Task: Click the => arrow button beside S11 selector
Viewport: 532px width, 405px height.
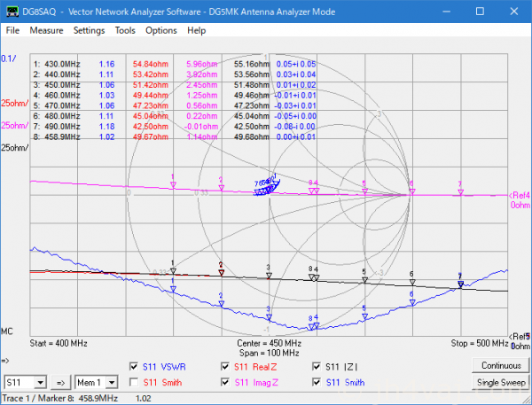Action: click(61, 382)
